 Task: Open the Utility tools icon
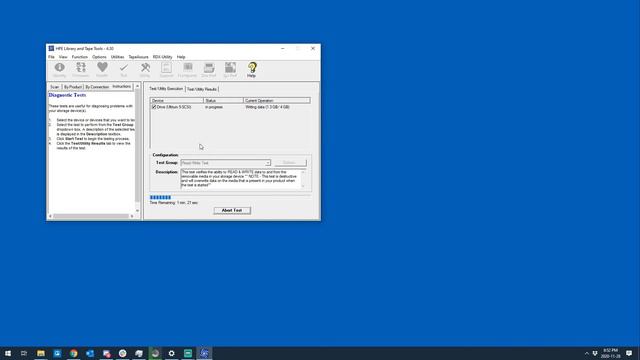tap(145, 69)
